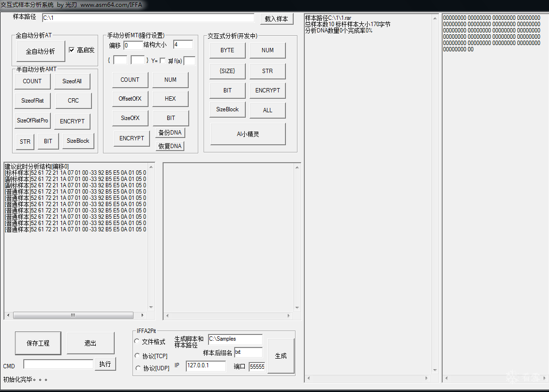Click STR in the interactive analysis group
This screenshot has width=549, height=392.
coord(268,71)
